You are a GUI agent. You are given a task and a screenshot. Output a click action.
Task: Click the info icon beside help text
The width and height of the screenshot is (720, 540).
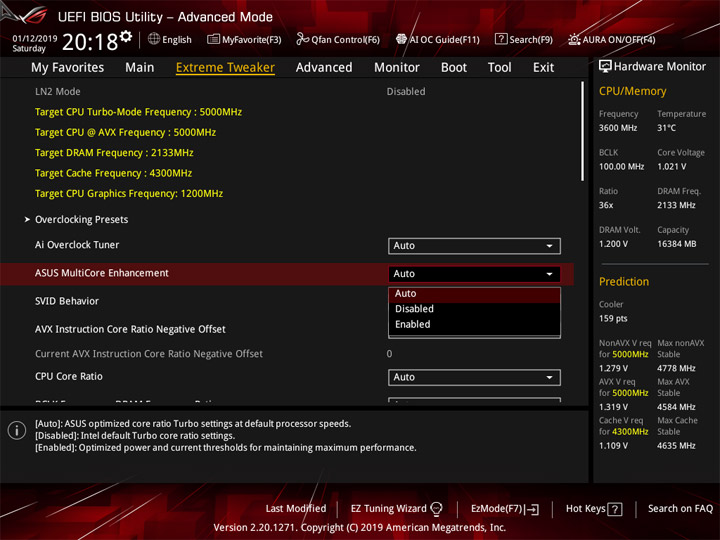[x=17, y=431]
